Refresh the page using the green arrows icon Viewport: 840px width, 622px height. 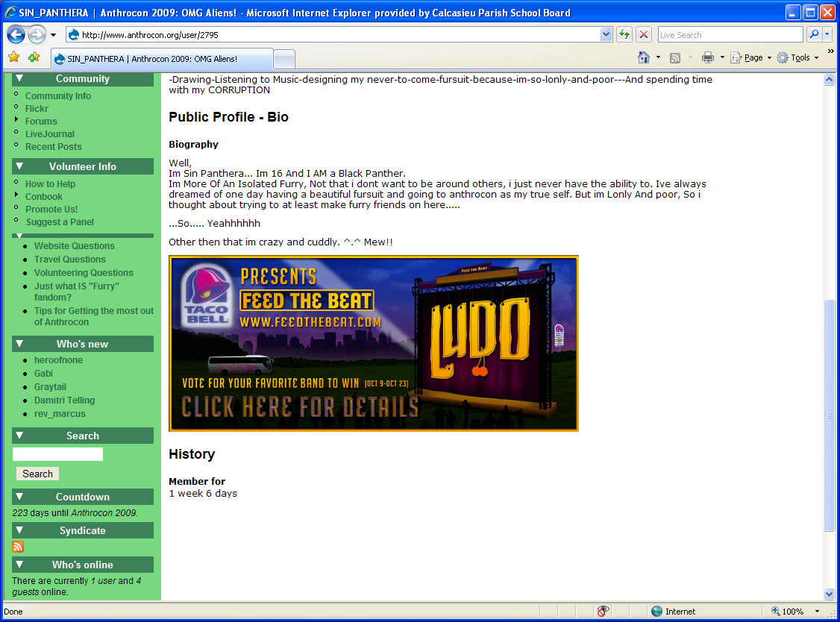tap(624, 35)
